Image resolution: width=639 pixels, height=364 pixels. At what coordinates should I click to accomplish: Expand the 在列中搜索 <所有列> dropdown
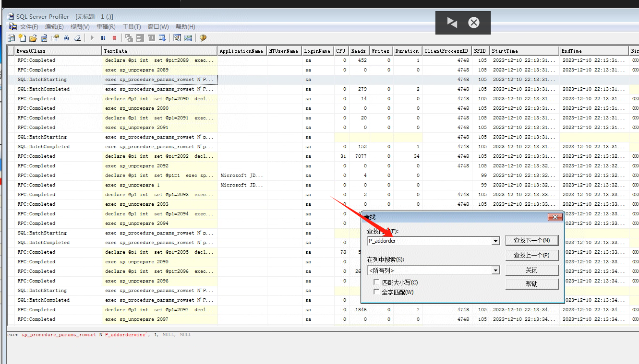496,270
